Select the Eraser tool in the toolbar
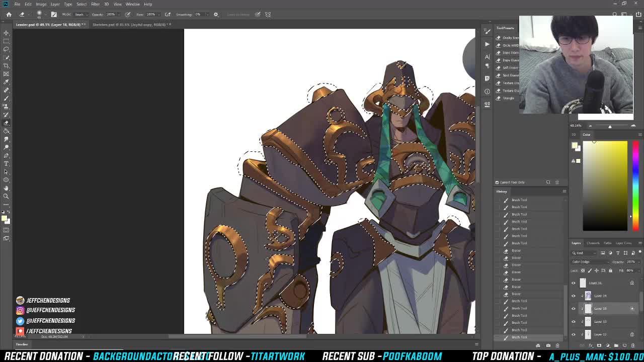Viewport: 644px width, 362px height. (7, 122)
